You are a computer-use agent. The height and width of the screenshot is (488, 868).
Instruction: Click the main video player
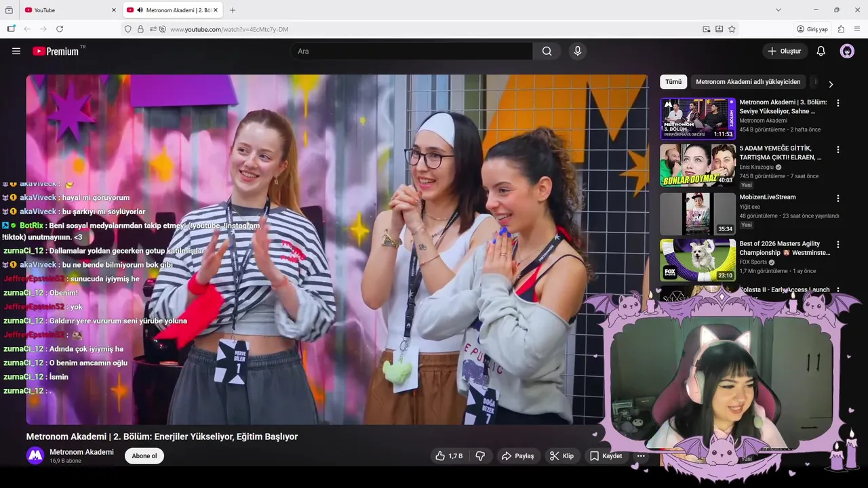337,249
